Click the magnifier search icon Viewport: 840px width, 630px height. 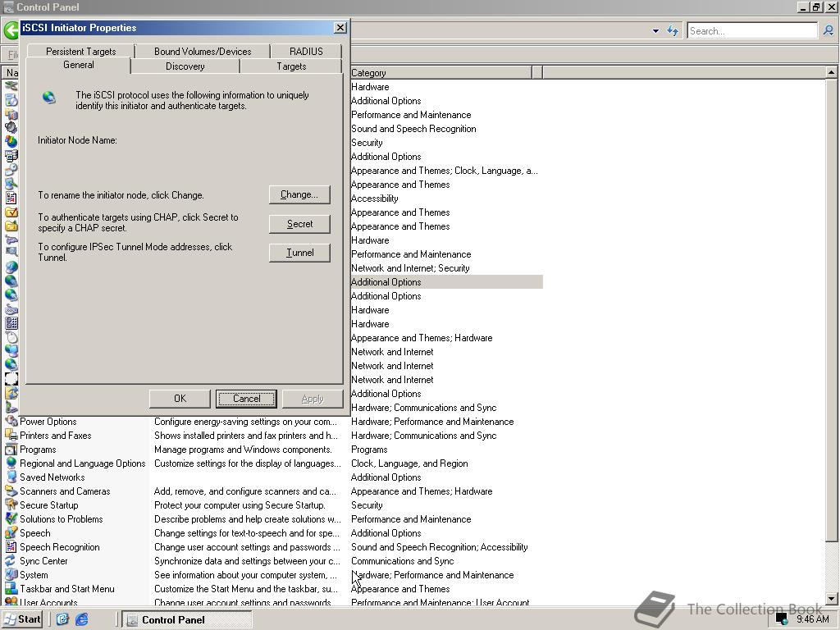tap(829, 31)
